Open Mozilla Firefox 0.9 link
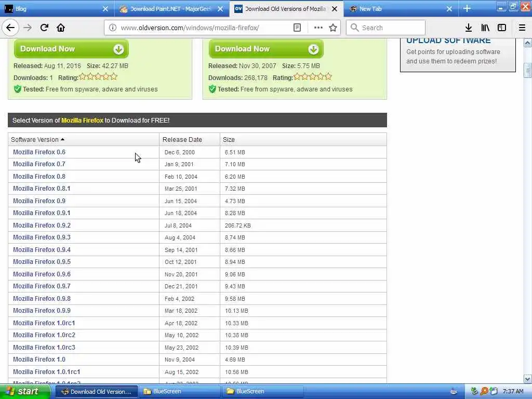Image resolution: width=532 pixels, height=399 pixels. coord(39,201)
